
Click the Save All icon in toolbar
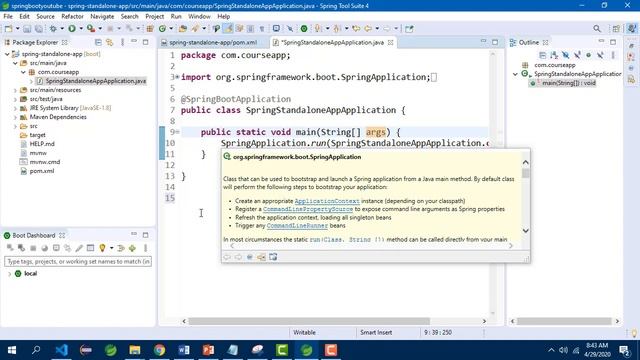(x=39, y=29)
